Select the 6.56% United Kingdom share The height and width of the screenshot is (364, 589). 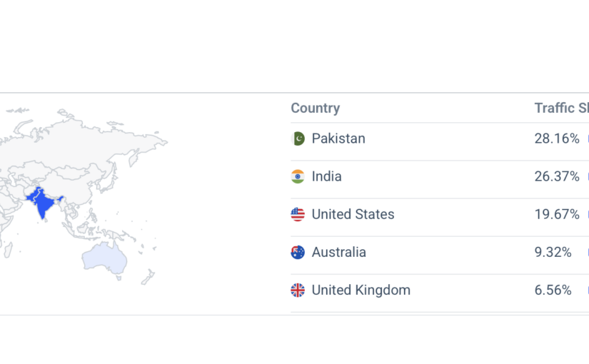[x=553, y=290]
